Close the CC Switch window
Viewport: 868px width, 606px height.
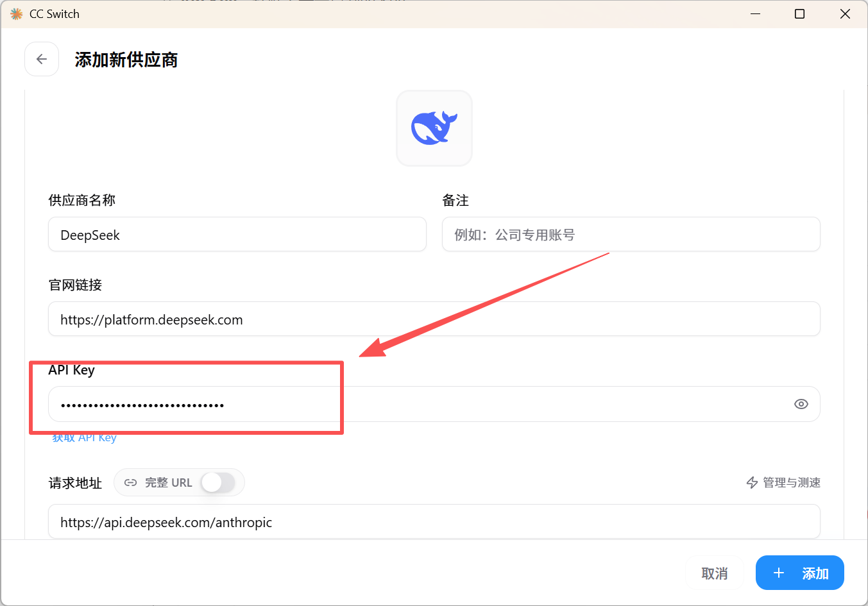tap(845, 14)
